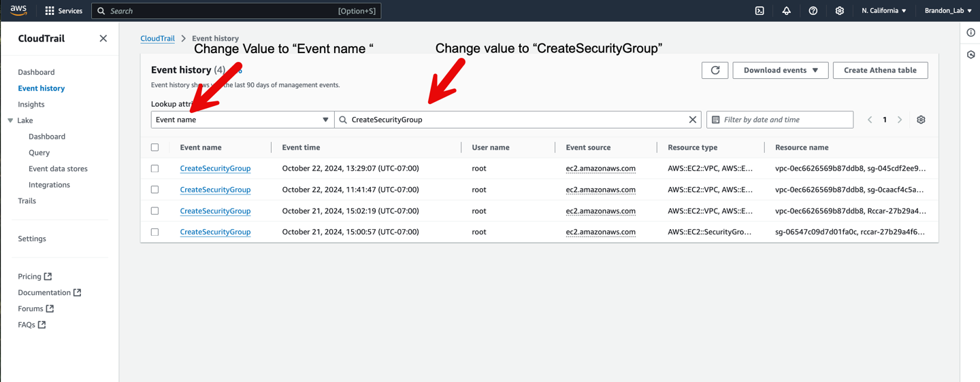
Task: Click the Resource type column header
Action: tap(692, 147)
